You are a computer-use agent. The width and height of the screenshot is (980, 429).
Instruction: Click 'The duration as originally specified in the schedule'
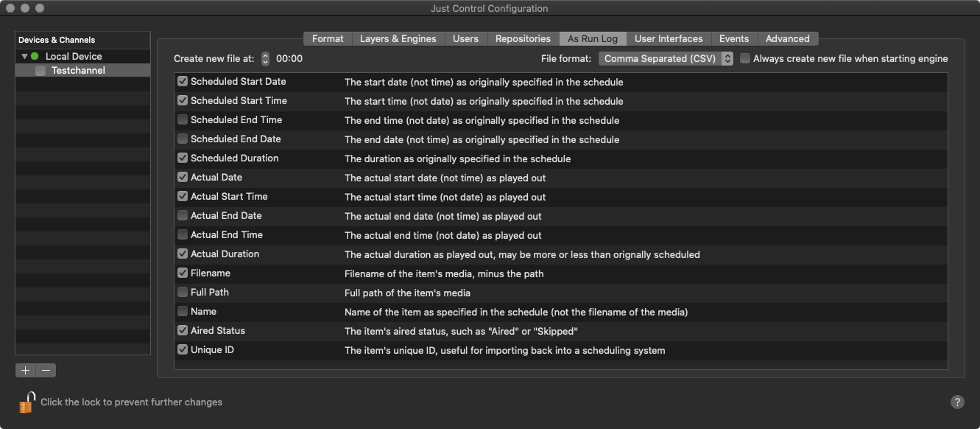[x=457, y=158]
